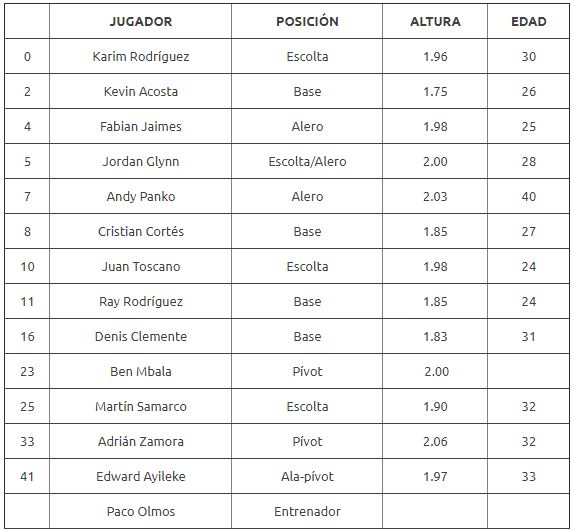Screen dimensions: 574x531
Task: Click the EDAD column header
Action: pyautogui.click(x=528, y=21)
